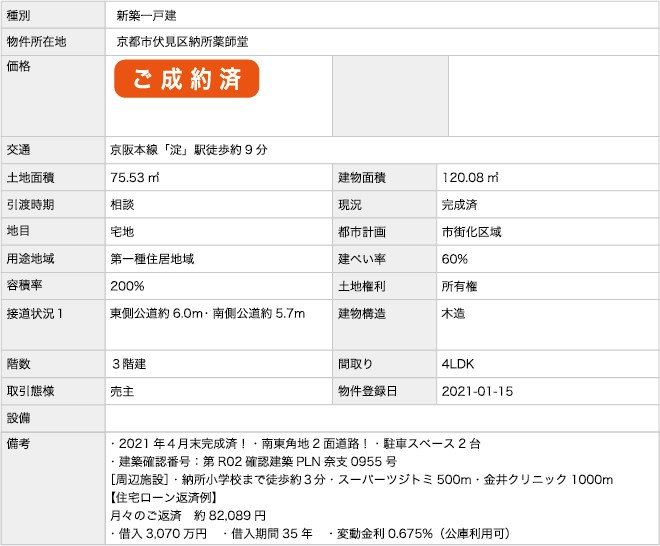Click the 第一種住居地域 value
The height and width of the screenshot is (546, 660).
click(152, 258)
